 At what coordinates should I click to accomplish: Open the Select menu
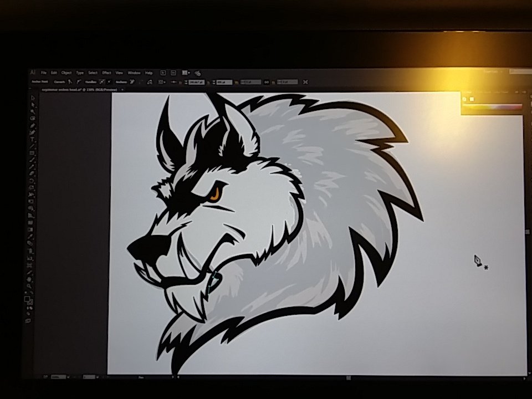(93, 73)
